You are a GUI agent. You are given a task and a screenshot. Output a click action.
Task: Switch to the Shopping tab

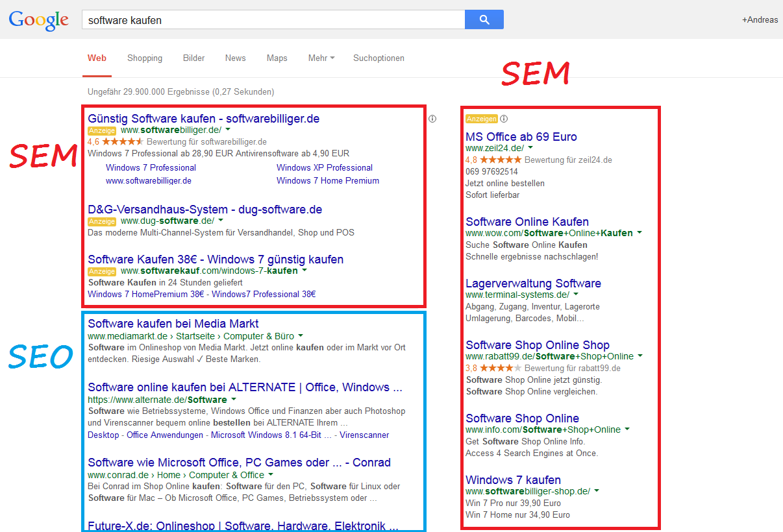click(145, 58)
